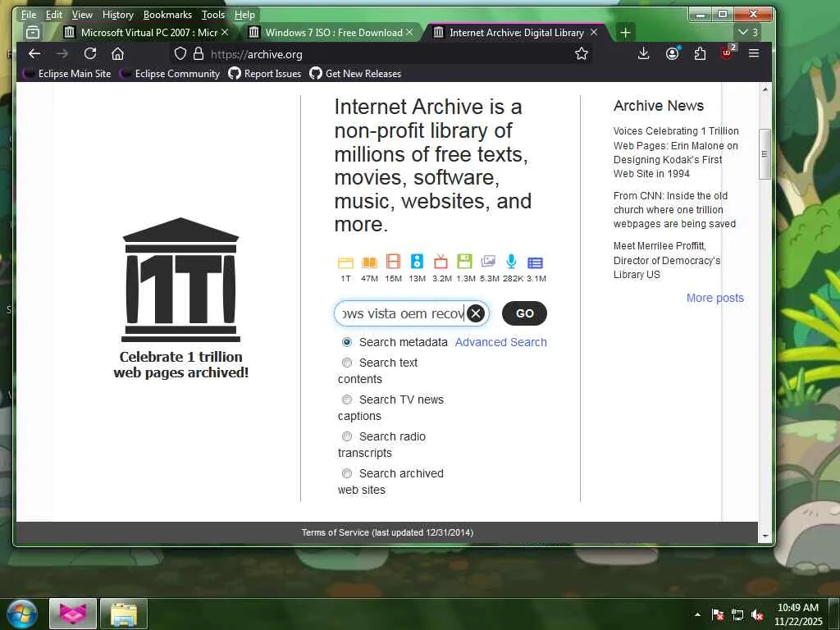Viewport: 840px width, 630px height.
Task: Open Get New Releases bookmark
Action: click(355, 73)
